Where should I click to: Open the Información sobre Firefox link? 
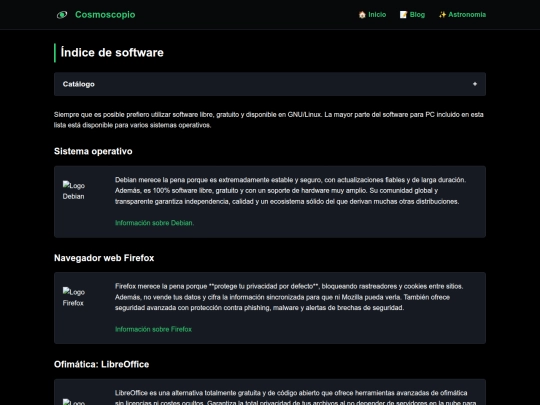(x=153, y=329)
